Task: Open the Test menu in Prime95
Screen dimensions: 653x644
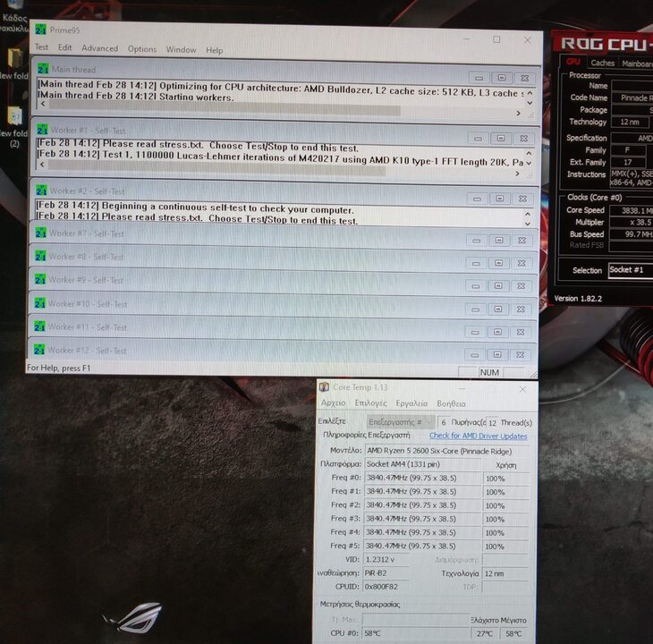Action: 41,47
